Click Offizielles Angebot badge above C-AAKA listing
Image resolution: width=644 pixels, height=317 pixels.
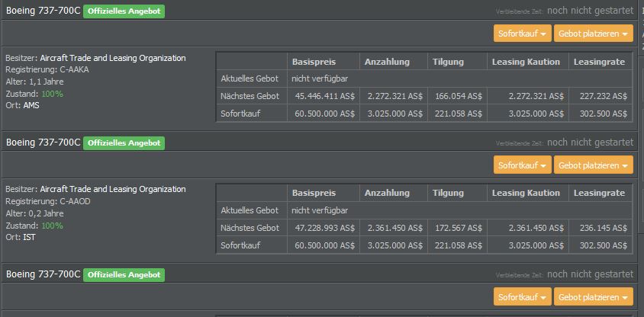(124, 11)
